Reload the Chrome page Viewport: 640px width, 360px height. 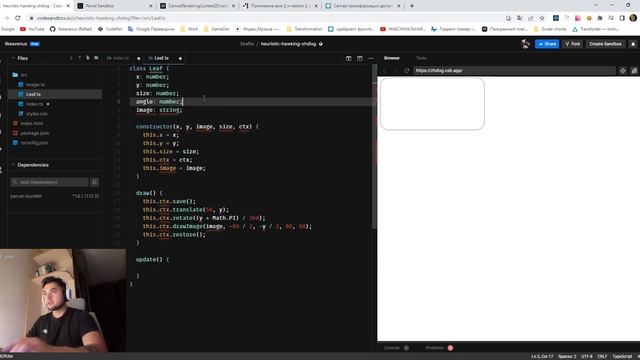(x=18, y=18)
